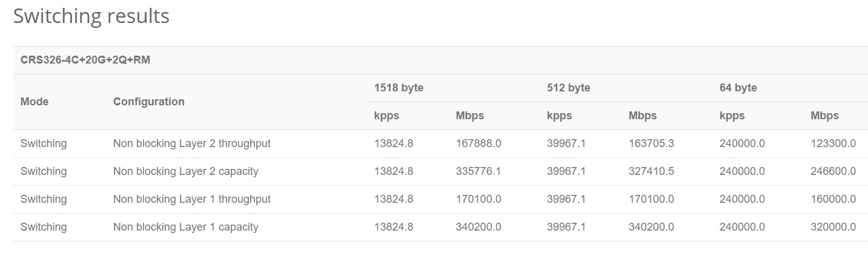Click the Configuration column header

149,102
